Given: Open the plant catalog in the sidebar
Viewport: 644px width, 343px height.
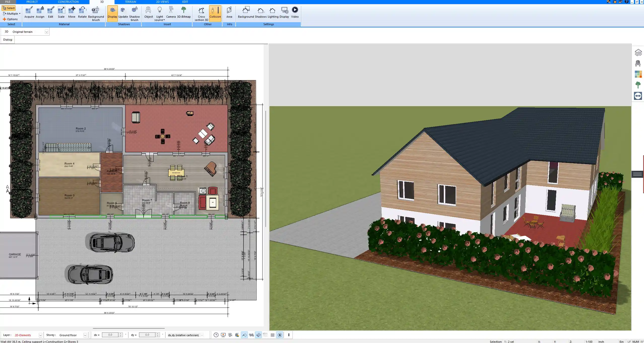Looking at the screenshot, I should [x=638, y=85].
